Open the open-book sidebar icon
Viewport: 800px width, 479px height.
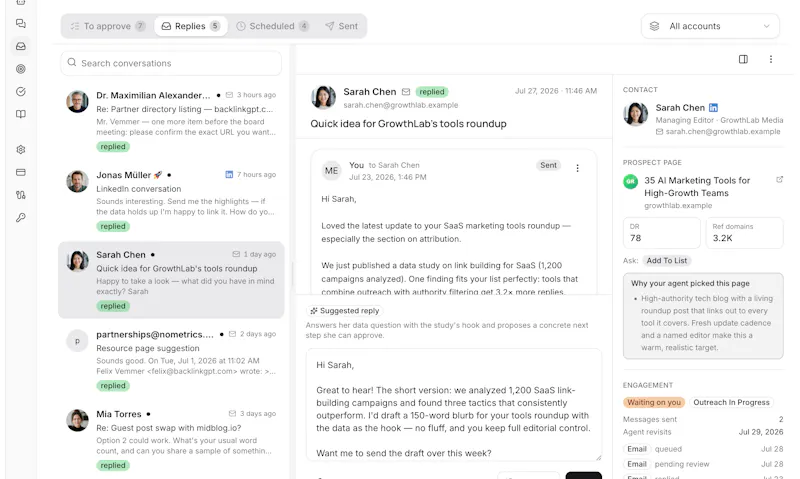pyautogui.click(x=21, y=114)
